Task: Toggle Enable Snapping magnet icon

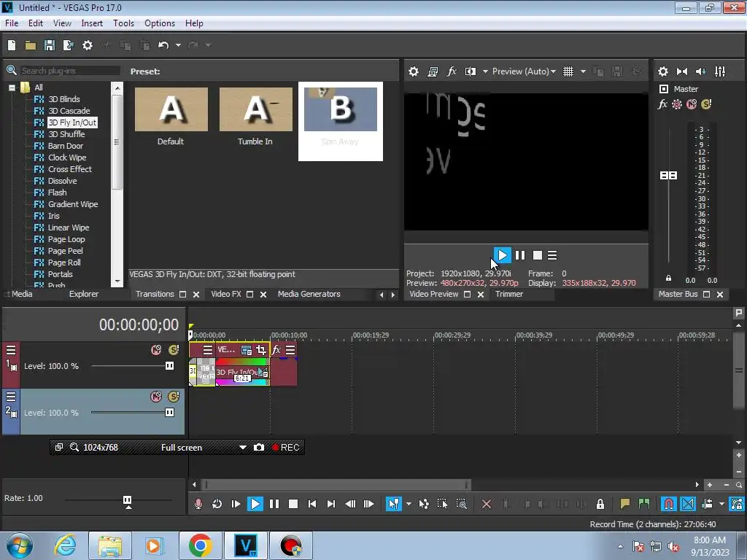Action: click(x=668, y=504)
